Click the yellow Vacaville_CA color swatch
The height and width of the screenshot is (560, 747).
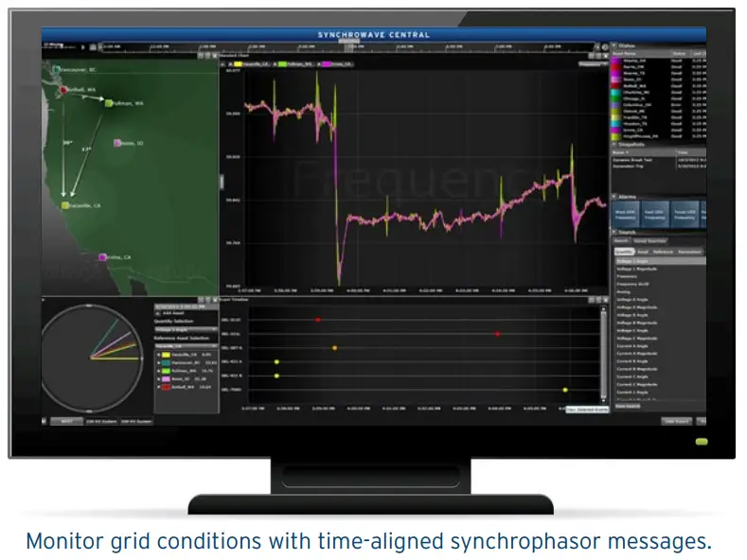[166, 355]
